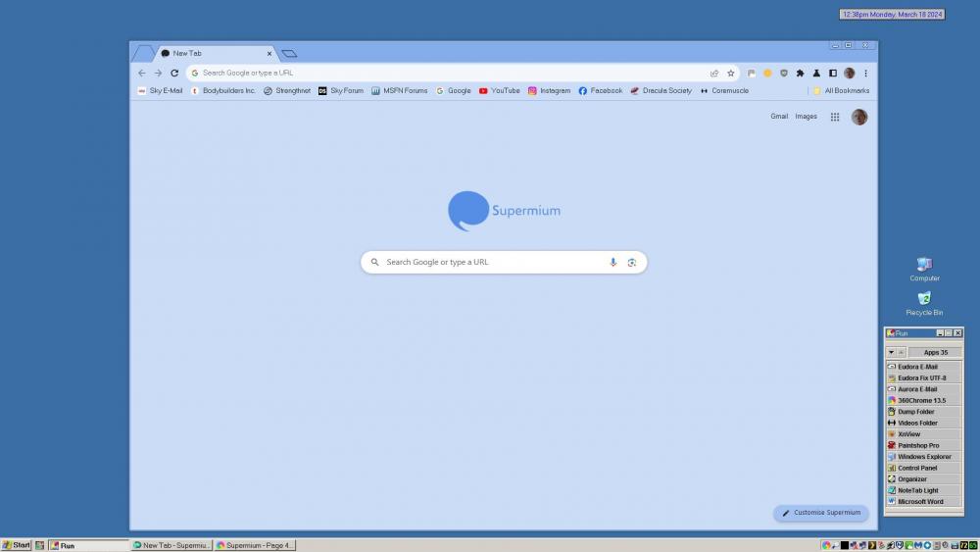The height and width of the screenshot is (552, 980).
Task: Switch to Supermium - Page 4 taskbar item
Action: [255, 546]
